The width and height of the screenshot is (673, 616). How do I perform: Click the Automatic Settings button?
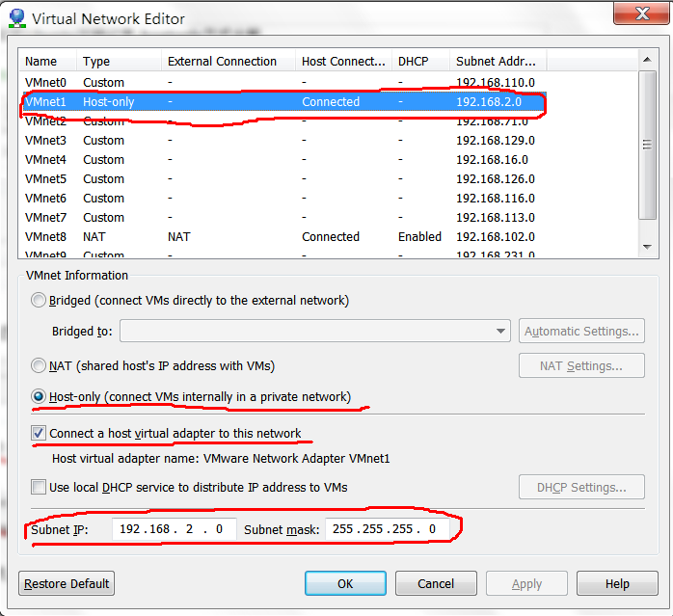(x=581, y=331)
